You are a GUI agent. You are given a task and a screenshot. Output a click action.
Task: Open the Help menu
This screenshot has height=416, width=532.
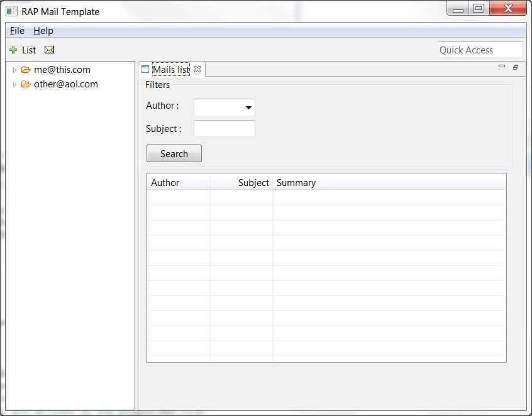pyautogui.click(x=43, y=31)
